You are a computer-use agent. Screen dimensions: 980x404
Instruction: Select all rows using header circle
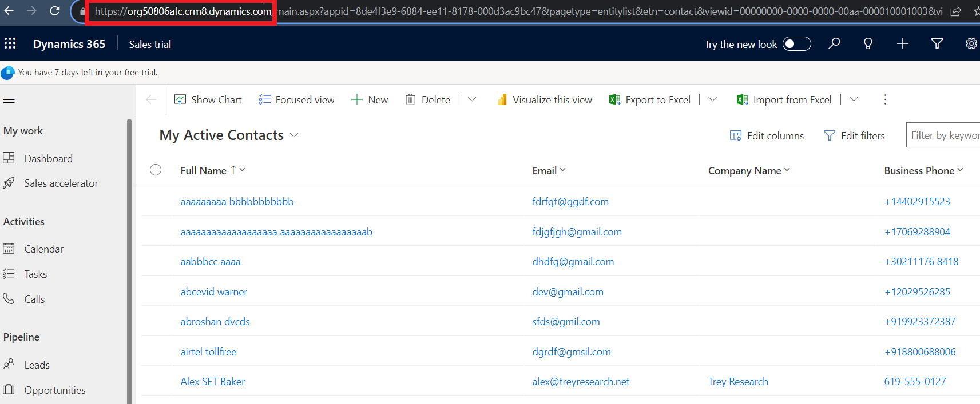coord(156,170)
